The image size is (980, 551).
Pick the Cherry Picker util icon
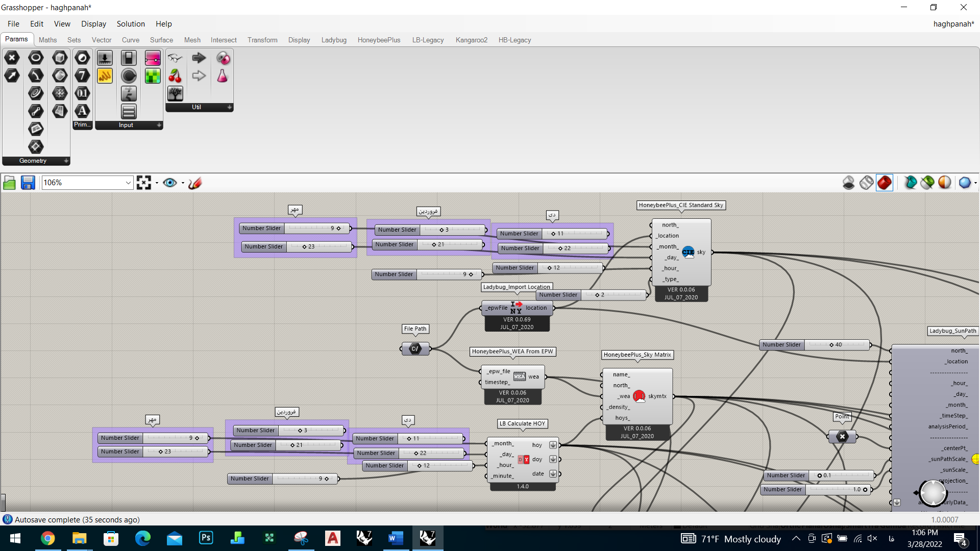[175, 76]
